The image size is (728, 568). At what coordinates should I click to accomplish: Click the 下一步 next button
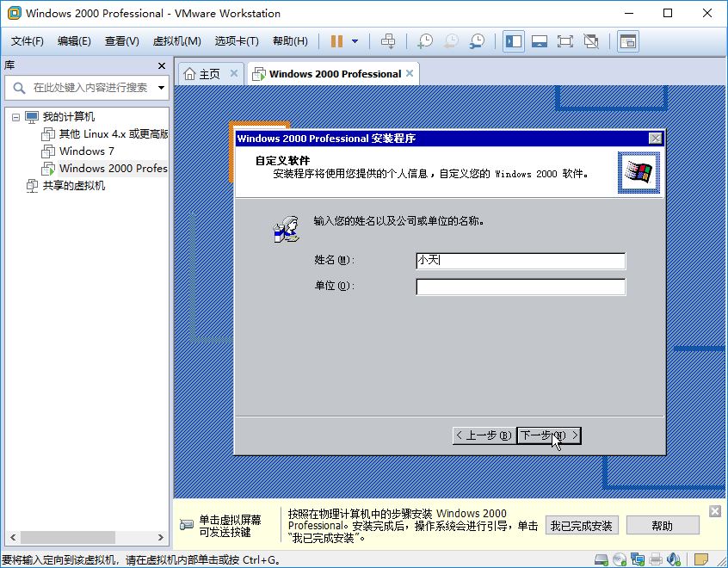point(549,435)
